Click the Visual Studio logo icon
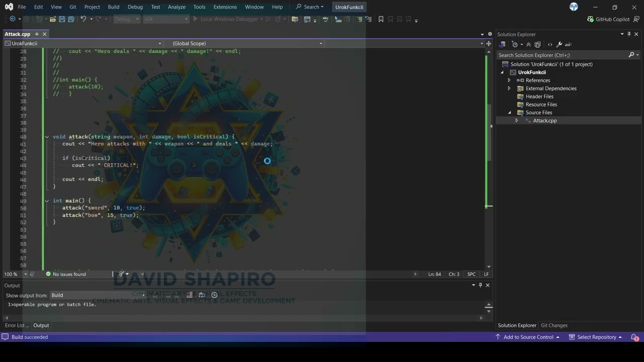The width and height of the screenshot is (644, 362). [9, 7]
